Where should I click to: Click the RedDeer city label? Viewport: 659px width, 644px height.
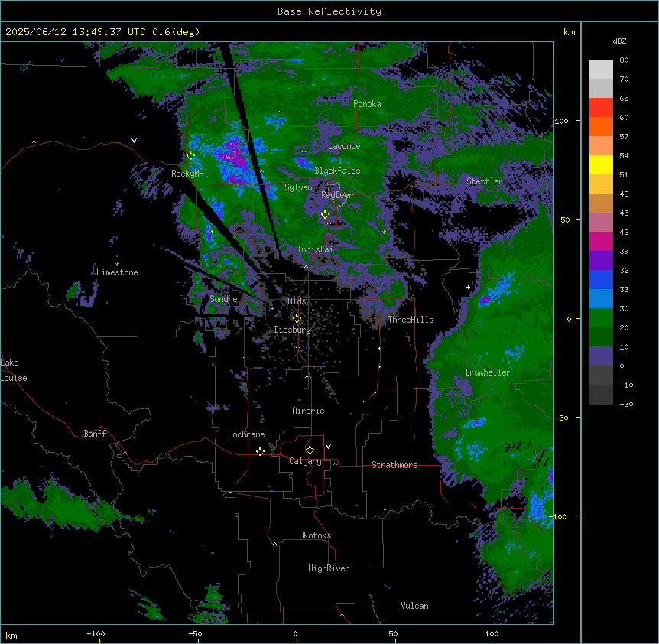click(337, 194)
